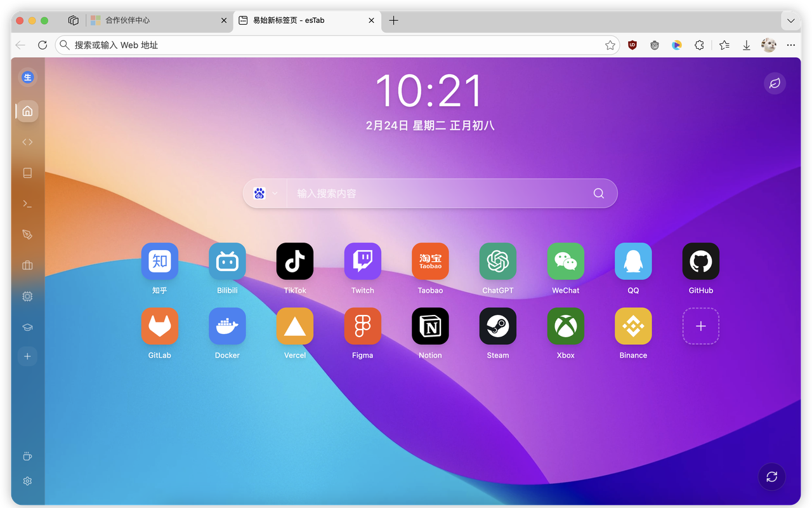The image size is (812, 508).
Task: Open the Favorites list
Action: [724, 45]
